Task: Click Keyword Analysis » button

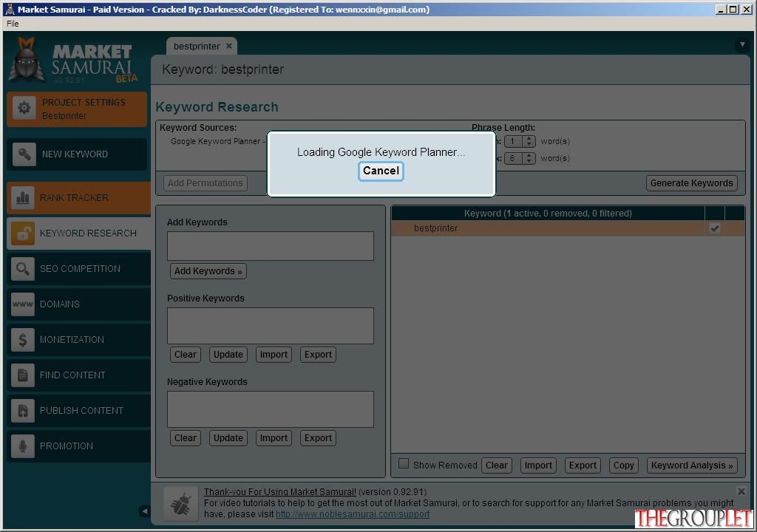Action: (x=692, y=465)
